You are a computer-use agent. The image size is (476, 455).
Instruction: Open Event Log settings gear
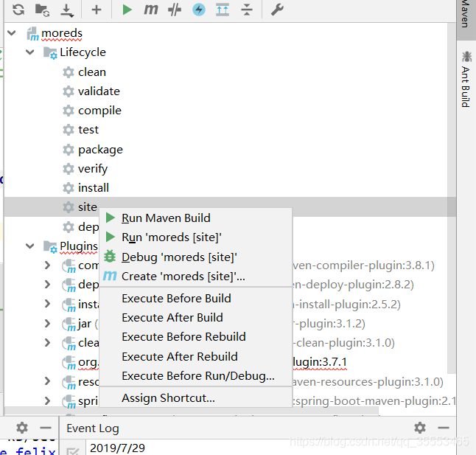click(x=420, y=428)
